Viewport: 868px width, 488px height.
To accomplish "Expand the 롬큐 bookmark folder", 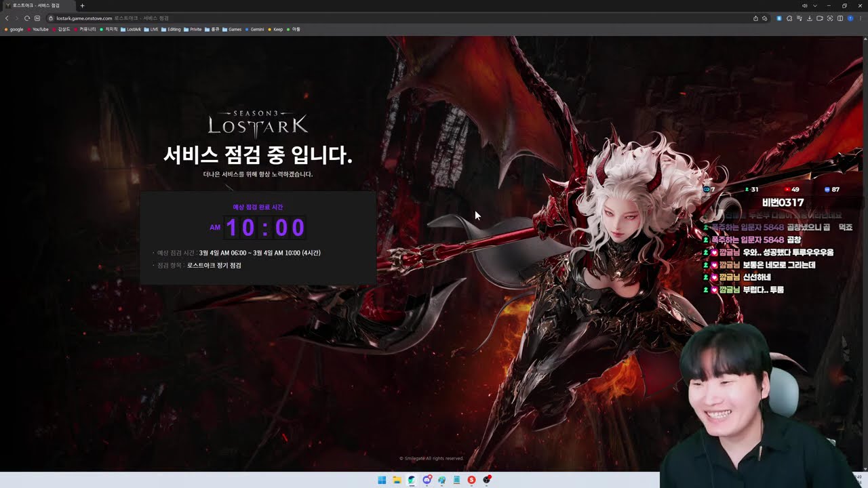I will point(212,29).
